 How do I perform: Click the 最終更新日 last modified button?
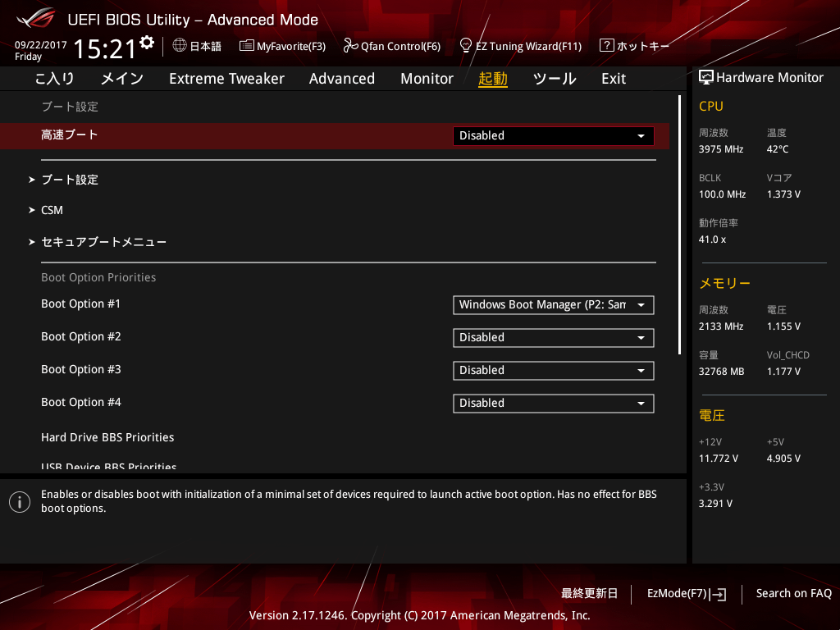(589, 594)
